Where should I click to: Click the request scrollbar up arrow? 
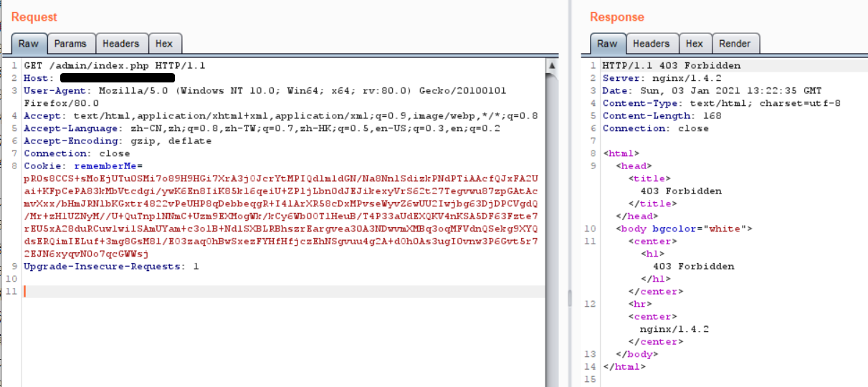[552, 66]
